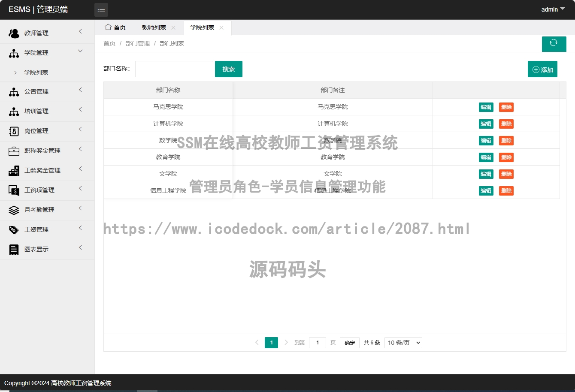Click the ESMS | 管理员端 logo text
575x392 pixels.
click(38, 9)
